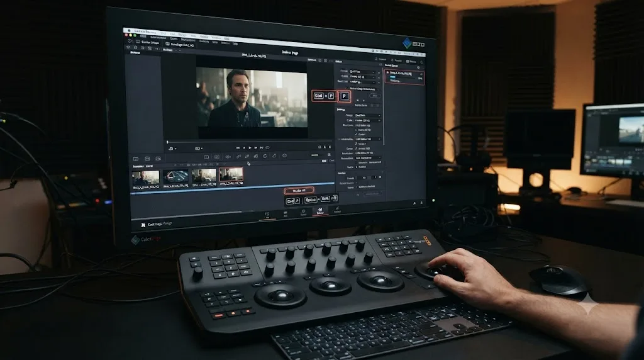Open the third dropdown in render settings top group

tap(363, 82)
